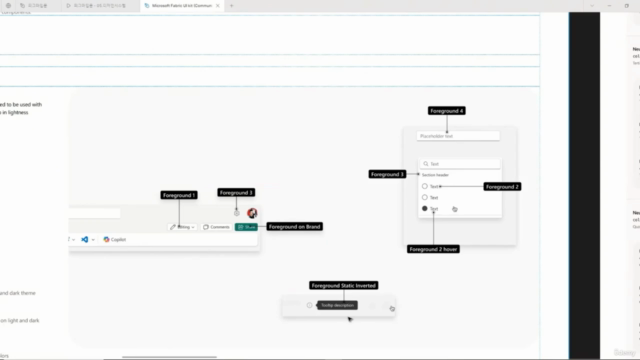Select the Foreground 1 label
The image size is (640, 360).
pos(179,196)
